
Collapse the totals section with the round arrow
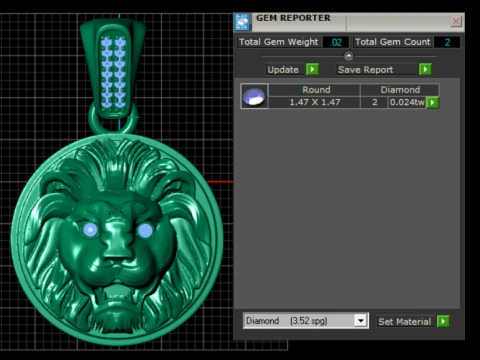coord(349,56)
